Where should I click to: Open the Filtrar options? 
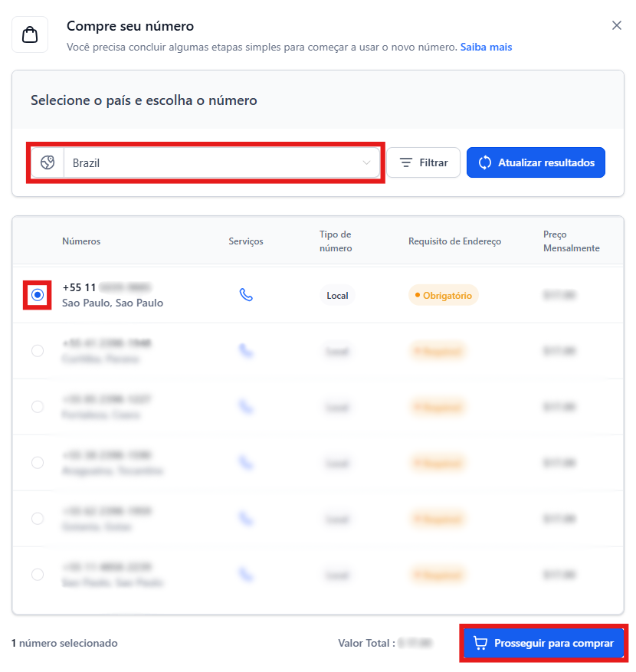point(424,162)
